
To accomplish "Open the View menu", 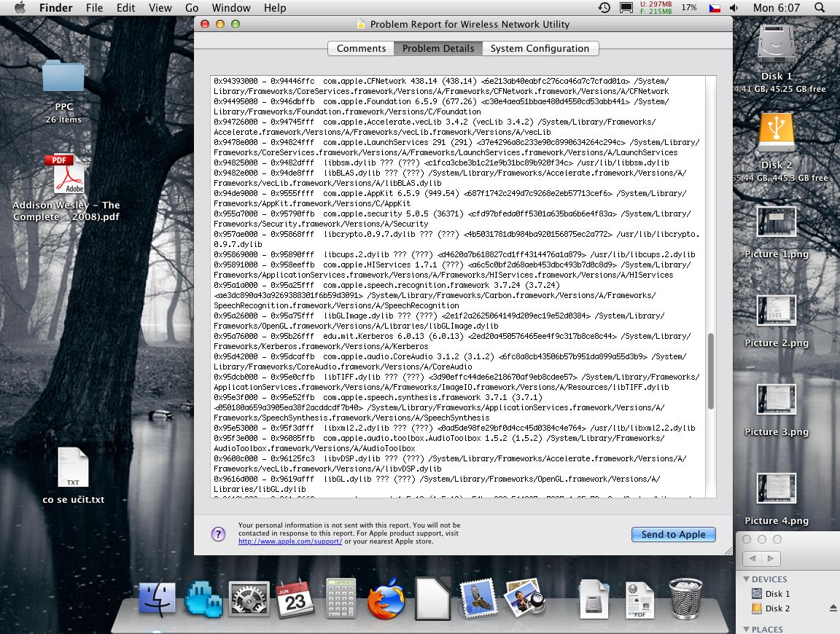I will [160, 7].
